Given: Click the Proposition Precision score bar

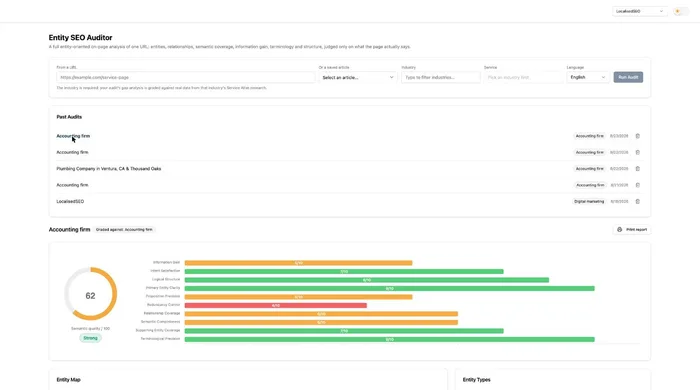Looking at the screenshot, I should [x=298, y=297].
